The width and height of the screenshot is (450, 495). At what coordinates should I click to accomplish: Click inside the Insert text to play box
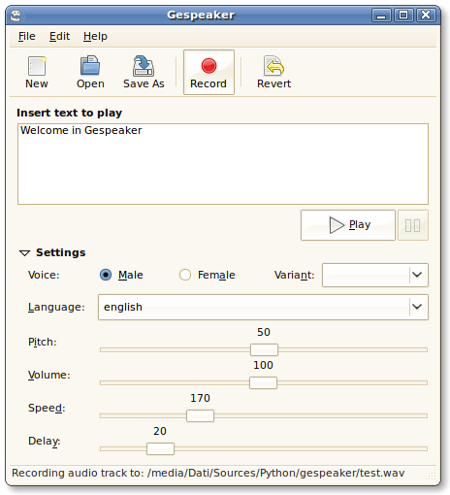(223, 164)
